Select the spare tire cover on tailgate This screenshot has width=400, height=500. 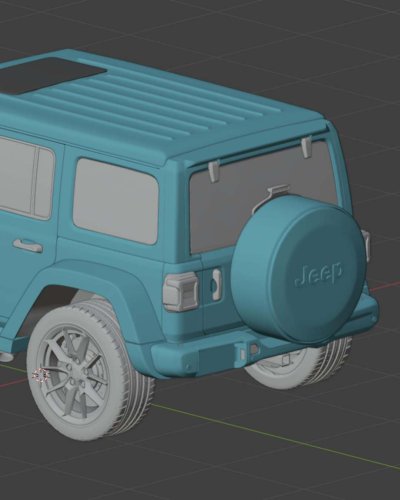pyautogui.click(x=298, y=270)
